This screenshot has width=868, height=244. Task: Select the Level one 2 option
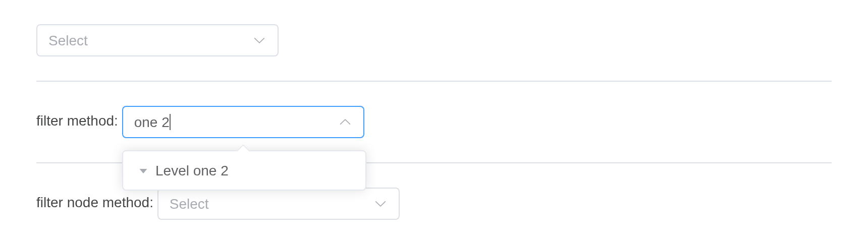192,171
